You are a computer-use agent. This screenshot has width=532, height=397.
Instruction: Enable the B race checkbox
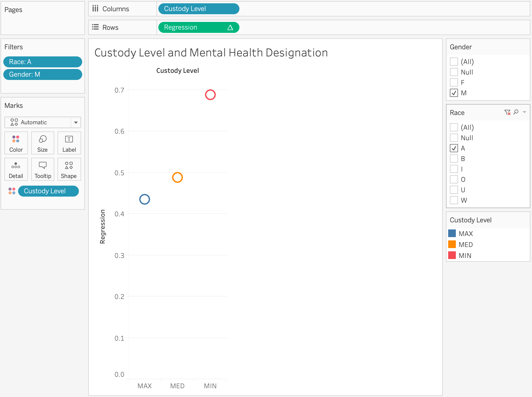point(454,159)
